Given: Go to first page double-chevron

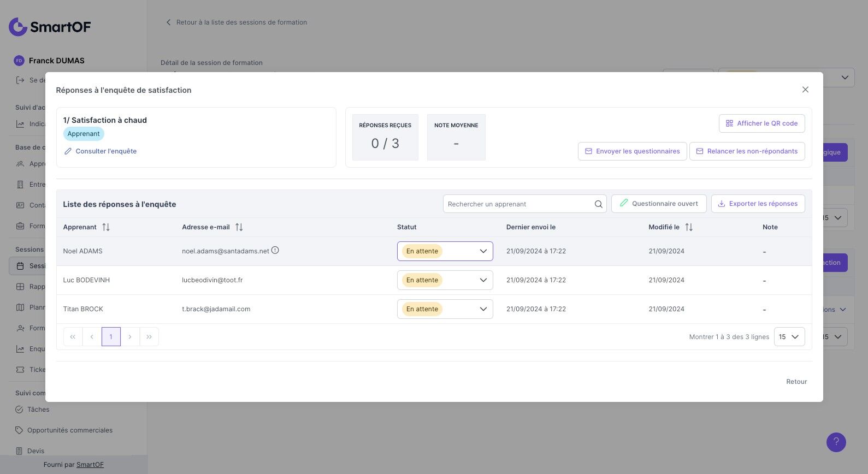Looking at the screenshot, I should pyautogui.click(x=73, y=337).
